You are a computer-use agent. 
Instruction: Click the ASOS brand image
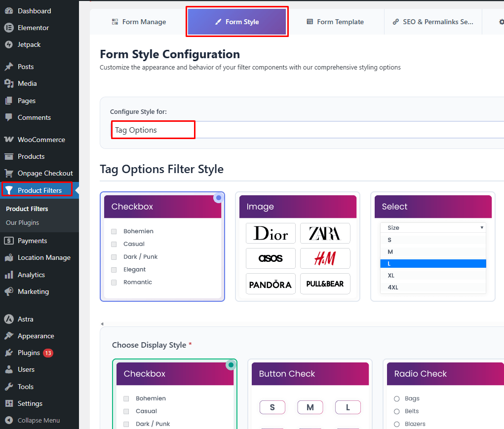(271, 258)
